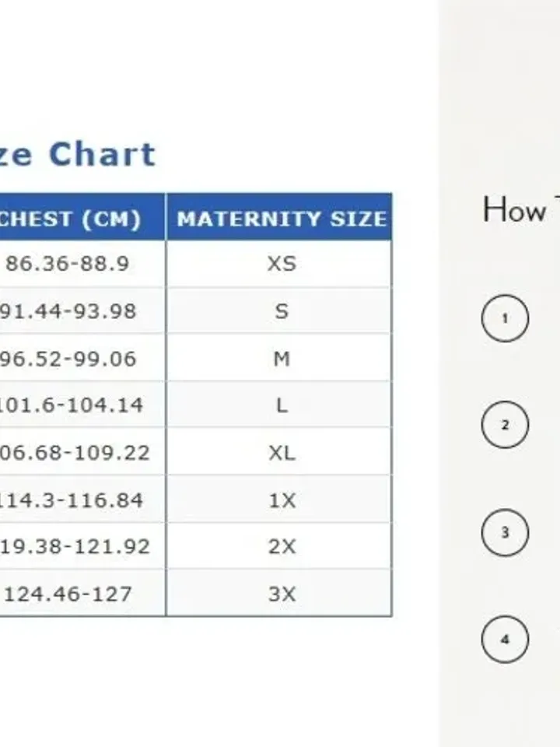Screen dimensions: 560x747
Task: Choose the M maternity size cell
Action: 279,357
